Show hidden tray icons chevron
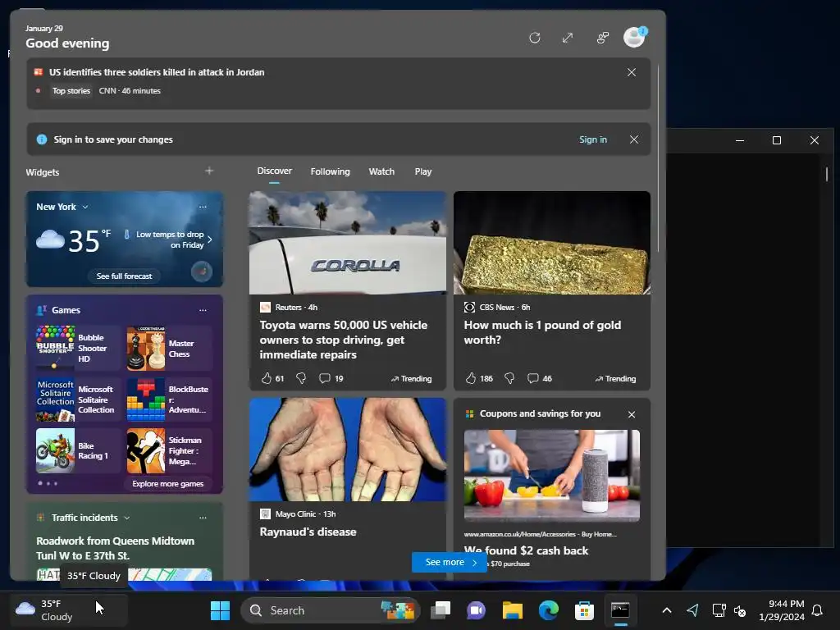The height and width of the screenshot is (630, 840). (667, 610)
